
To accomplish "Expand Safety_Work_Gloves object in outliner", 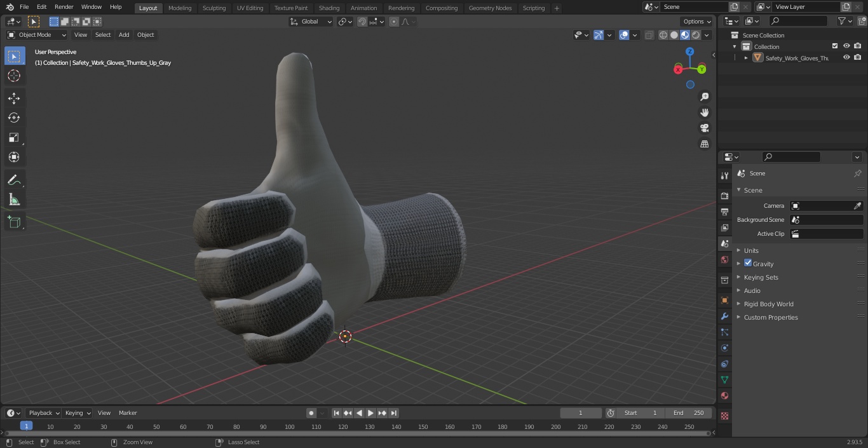I will coord(746,58).
